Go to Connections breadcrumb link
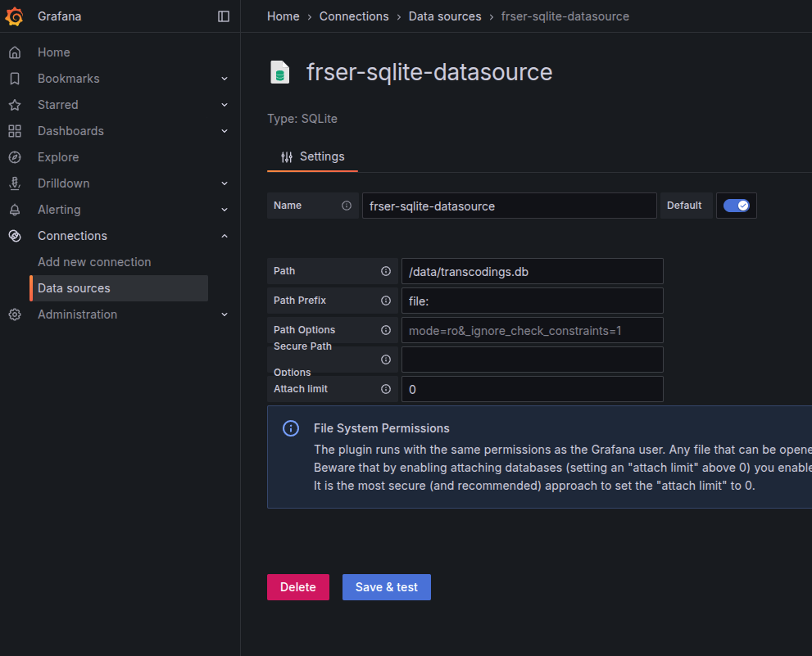 click(x=354, y=16)
